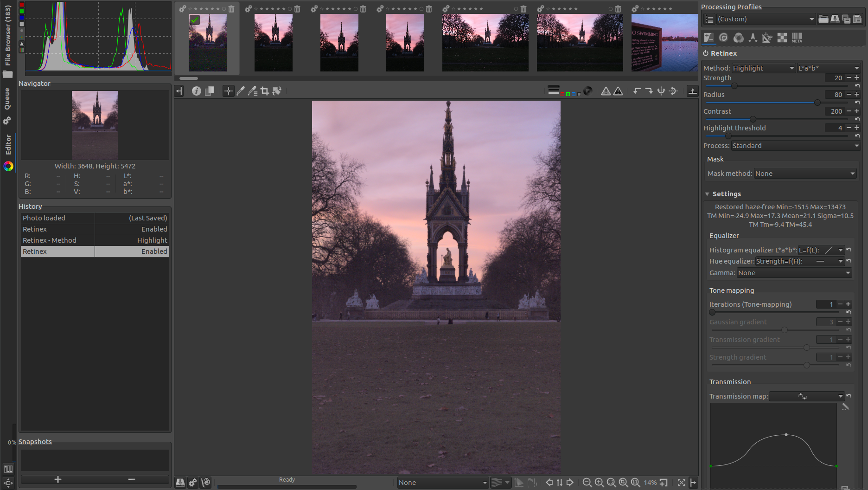Send image to processing queue gear icon
This screenshot has width=868, height=490.
(193, 483)
